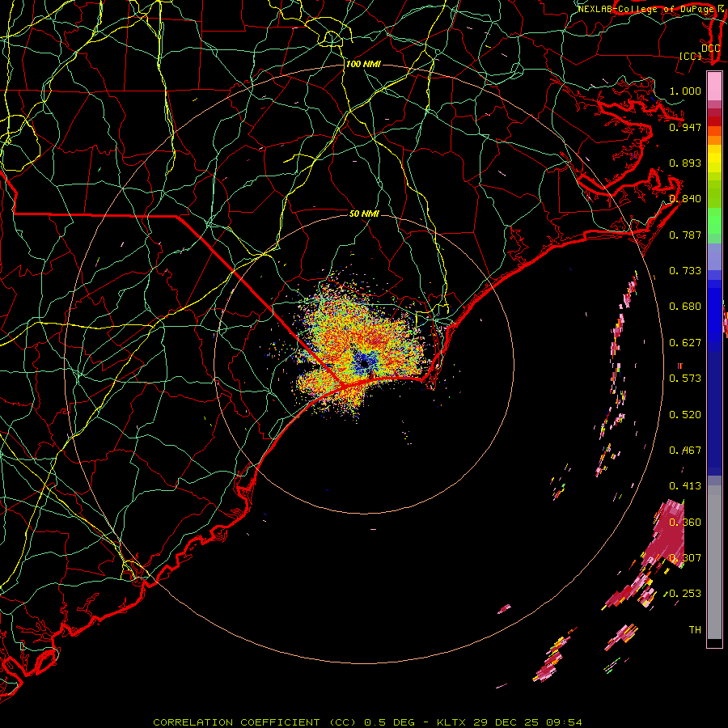The image size is (728, 728).
Task: Pick the bright green band on the color bar
Action: click(x=714, y=221)
